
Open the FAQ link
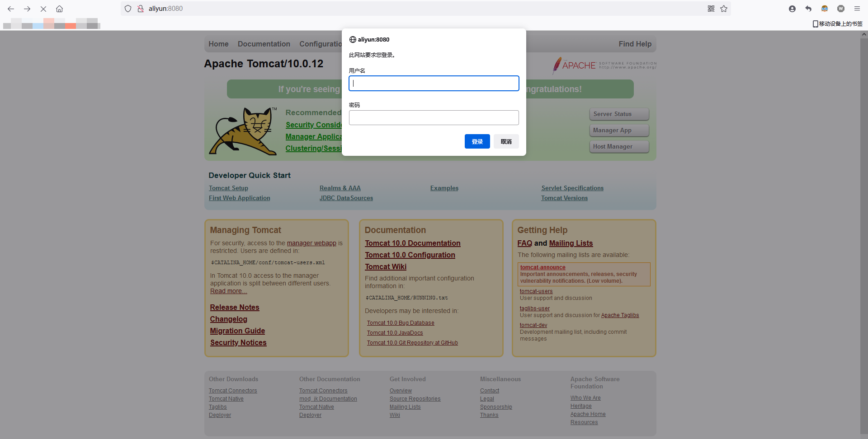525,243
